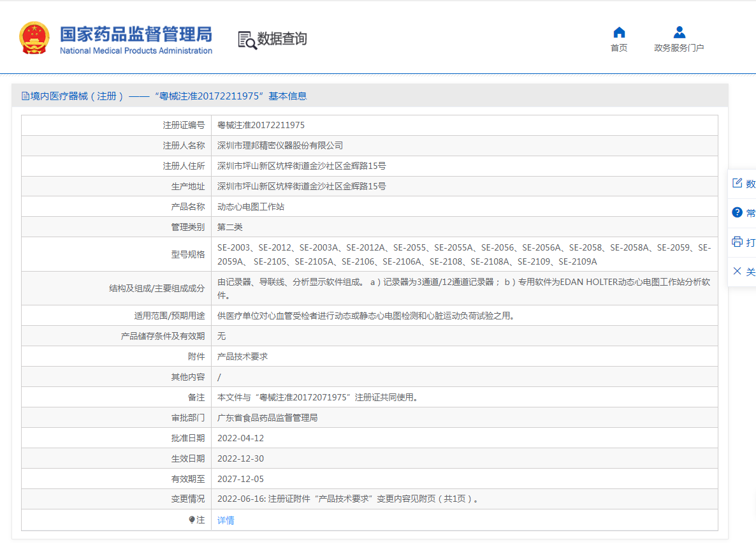Screen dimensions: 756x556
Task: Click the National Medical Products Administration subtitle
Action: point(136,50)
